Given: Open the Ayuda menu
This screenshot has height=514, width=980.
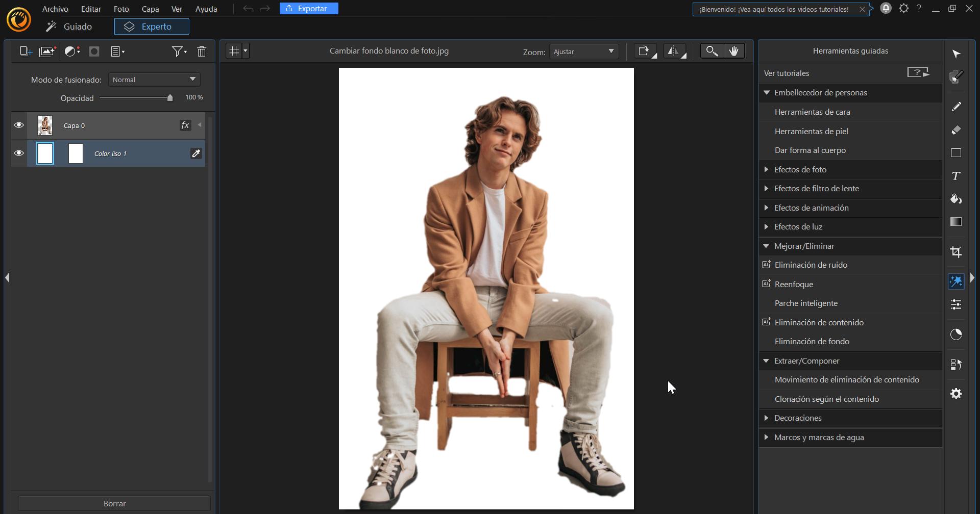Looking at the screenshot, I should point(206,9).
